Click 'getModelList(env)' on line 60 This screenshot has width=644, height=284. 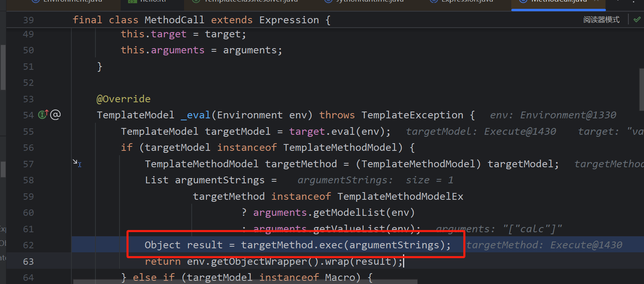(x=364, y=213)
